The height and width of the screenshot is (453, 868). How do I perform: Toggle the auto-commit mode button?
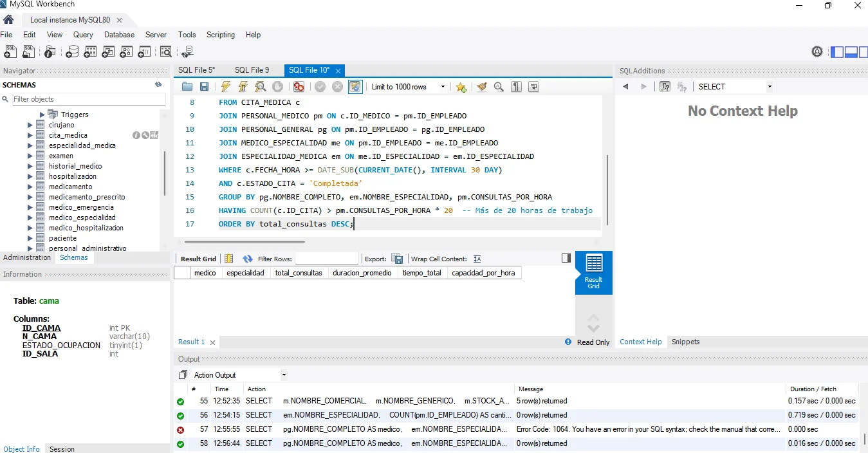pyautogui.click(x=355, y=87)
